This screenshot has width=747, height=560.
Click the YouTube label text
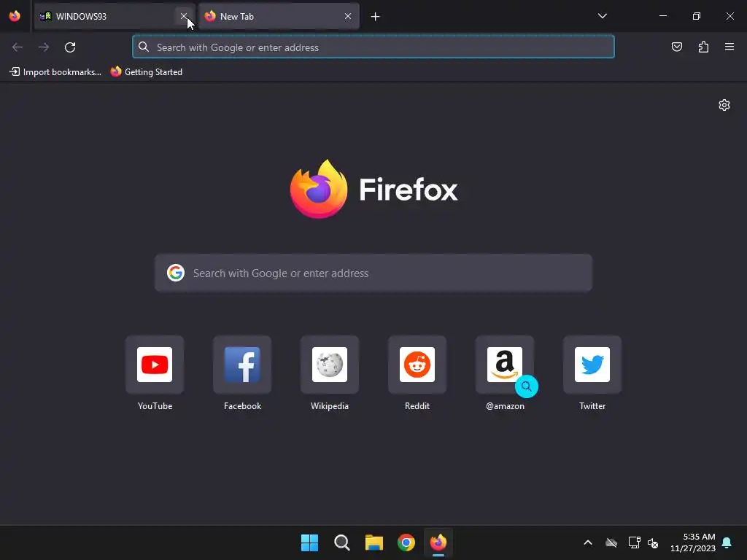pos(155,406)
